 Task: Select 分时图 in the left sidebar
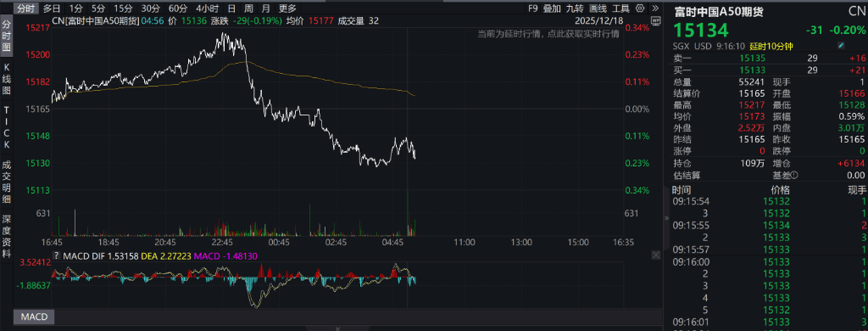click(7, 36)
